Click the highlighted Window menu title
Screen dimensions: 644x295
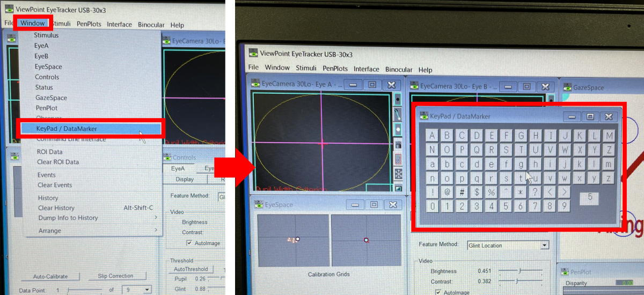click(33, 23)
